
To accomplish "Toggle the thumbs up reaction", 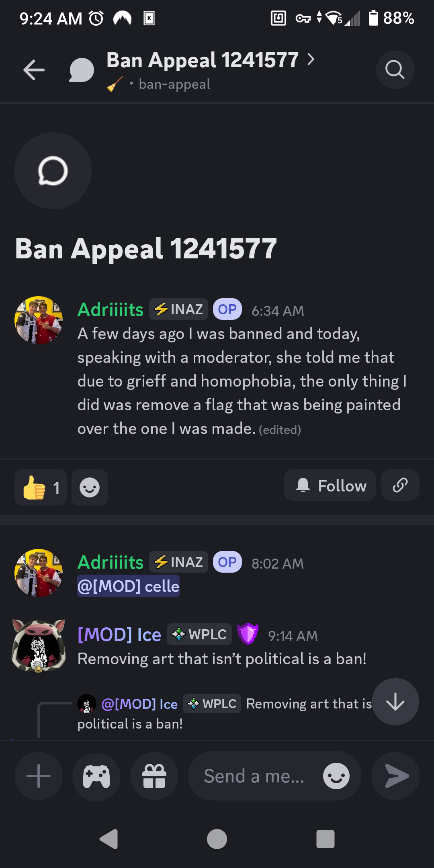I will point(41,487).
